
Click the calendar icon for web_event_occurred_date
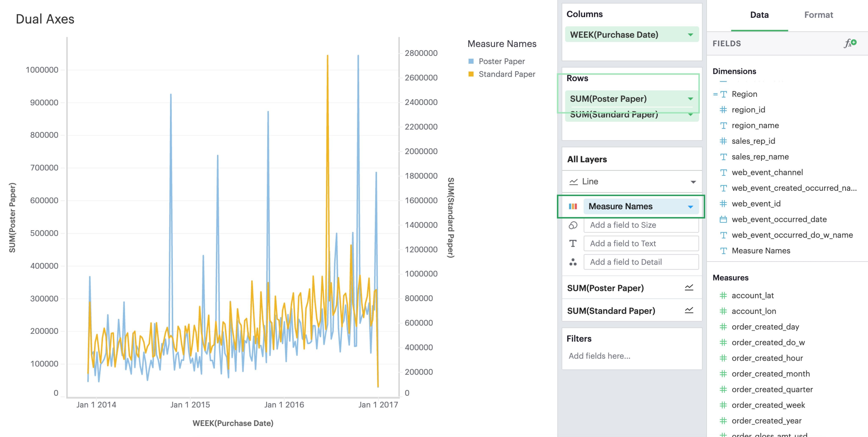[x=723, y=220]
